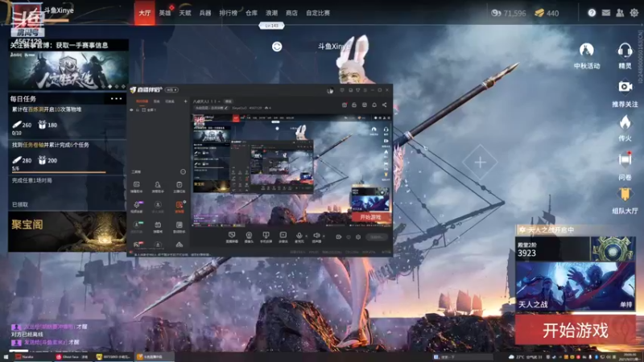
Task: Open the event news banner thumbnail
Action: click(x=68, y=70)
